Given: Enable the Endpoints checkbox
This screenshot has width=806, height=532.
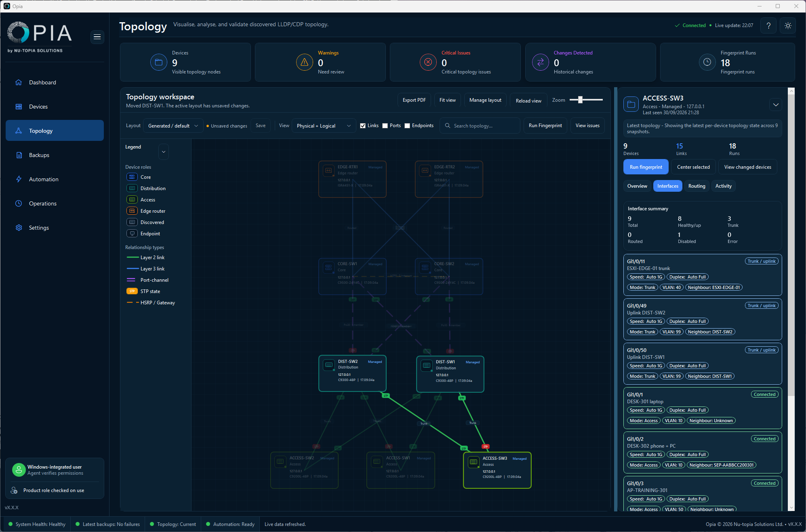Looking at the screenshot, I should pyautogui.click(x=407, y=126).
